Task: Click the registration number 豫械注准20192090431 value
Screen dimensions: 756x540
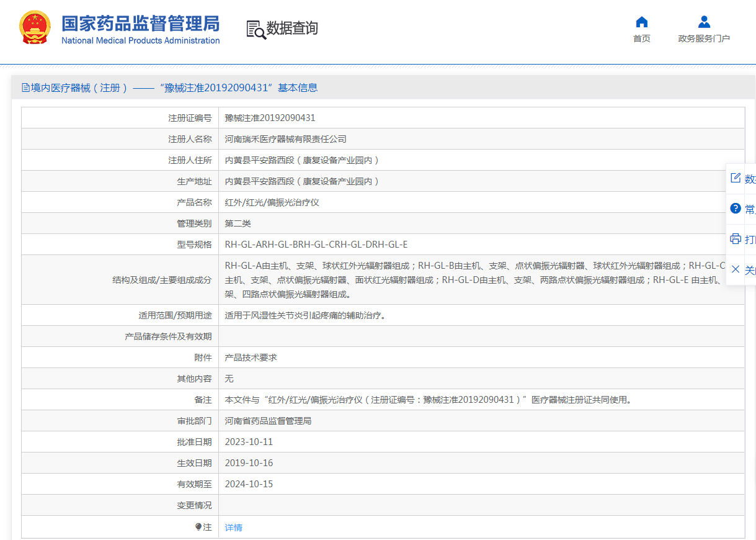Action: tap(270, 118)
